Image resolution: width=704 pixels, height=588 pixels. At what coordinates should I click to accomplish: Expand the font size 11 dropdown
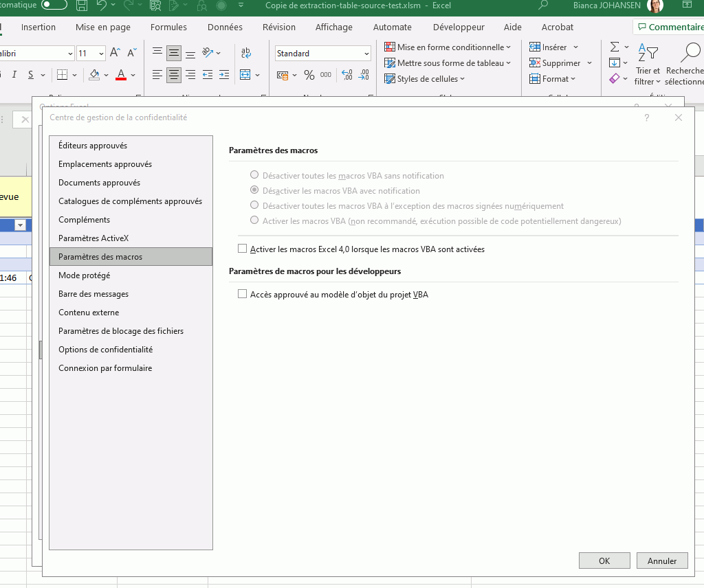click(101, 54)
